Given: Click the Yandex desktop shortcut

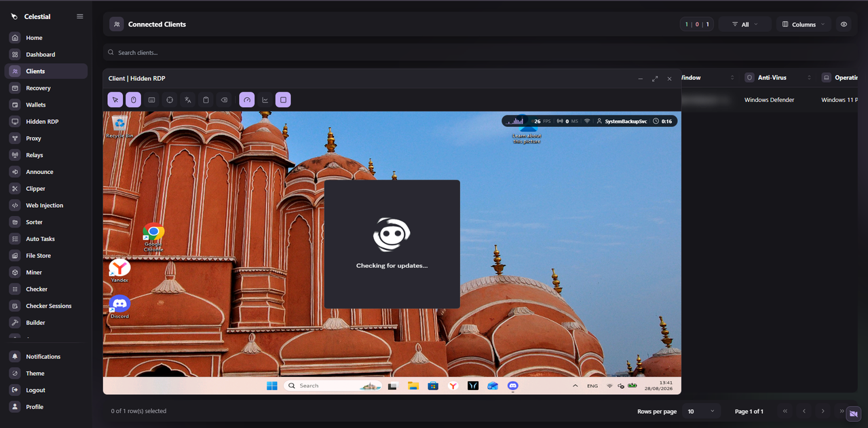Looking at the screenshot, I should click(x=119, y=270).
